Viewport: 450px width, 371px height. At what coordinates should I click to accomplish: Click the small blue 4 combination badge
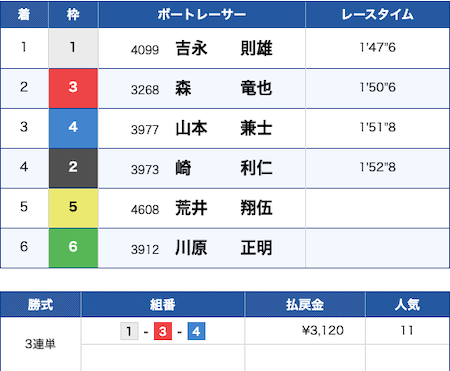[x=196, y=331]
